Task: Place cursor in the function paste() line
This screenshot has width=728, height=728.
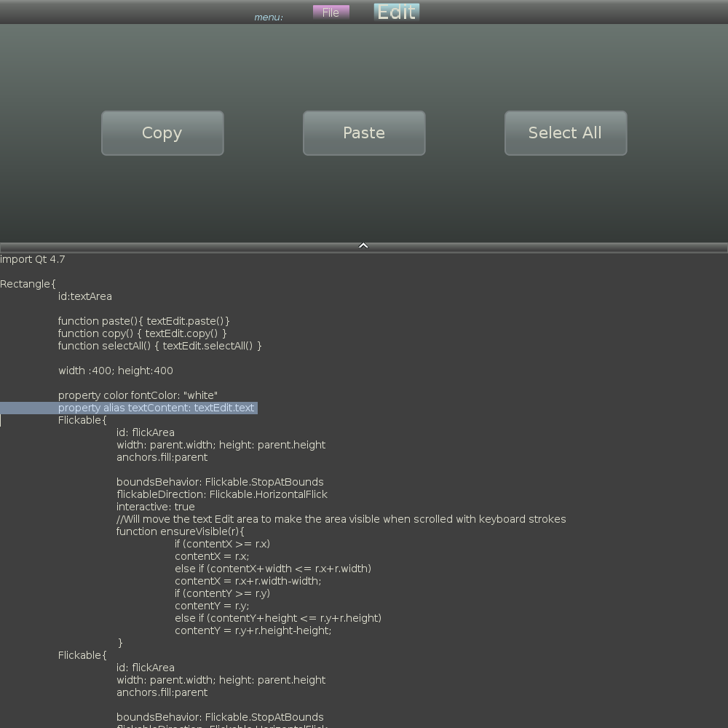Action: pyautogui.click(x=143, y=321)
